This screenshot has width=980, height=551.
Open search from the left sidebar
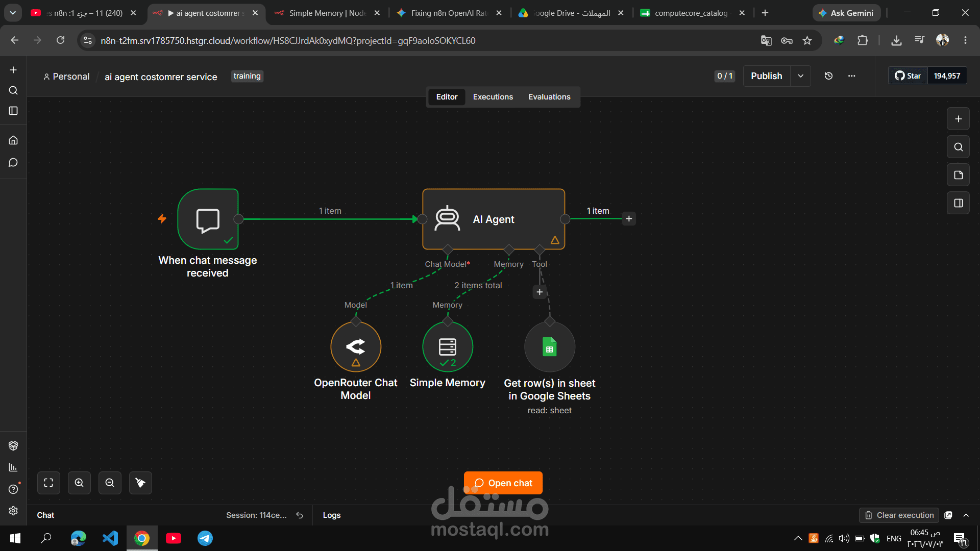(13, 90)
